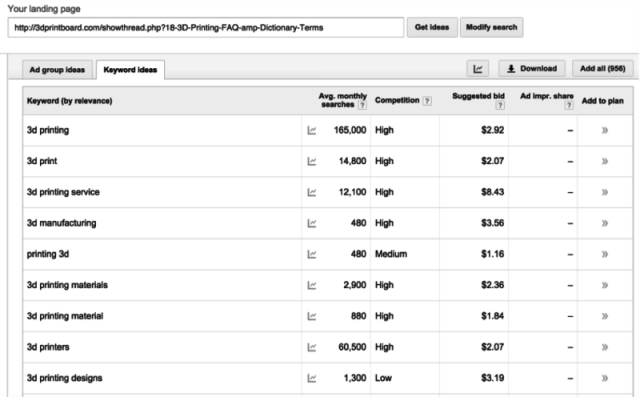The width and height of the screenshot is (640, 397).
Task: Open help icon for Avg. monthly searches
Action: click(x=362, y=105)
